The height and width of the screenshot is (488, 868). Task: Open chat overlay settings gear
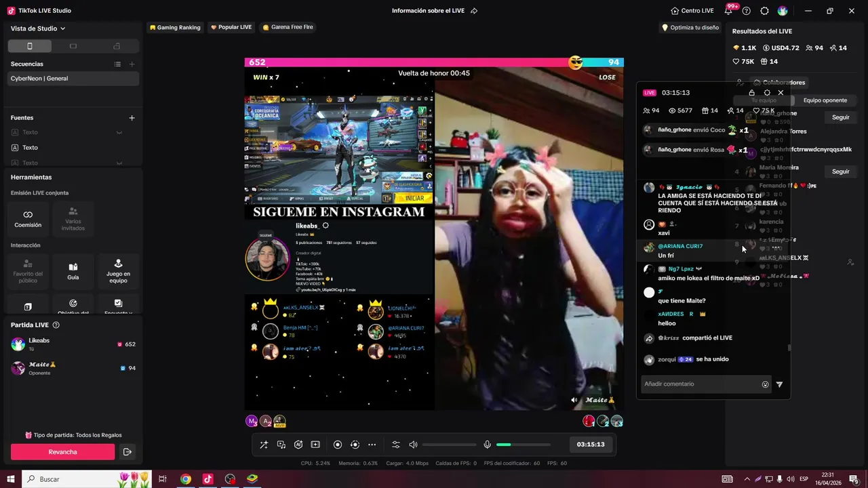767,93
